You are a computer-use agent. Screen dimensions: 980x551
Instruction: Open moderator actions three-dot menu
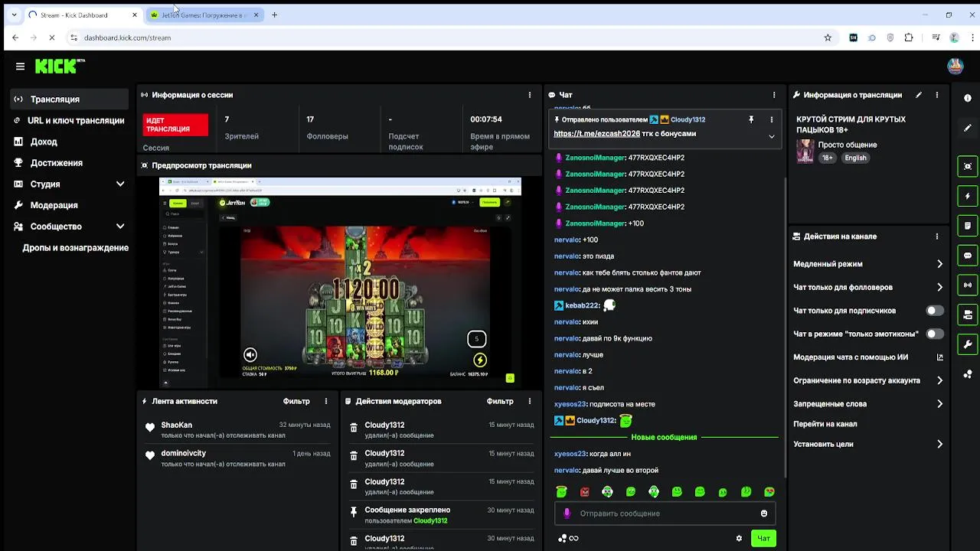pos(530,401)
